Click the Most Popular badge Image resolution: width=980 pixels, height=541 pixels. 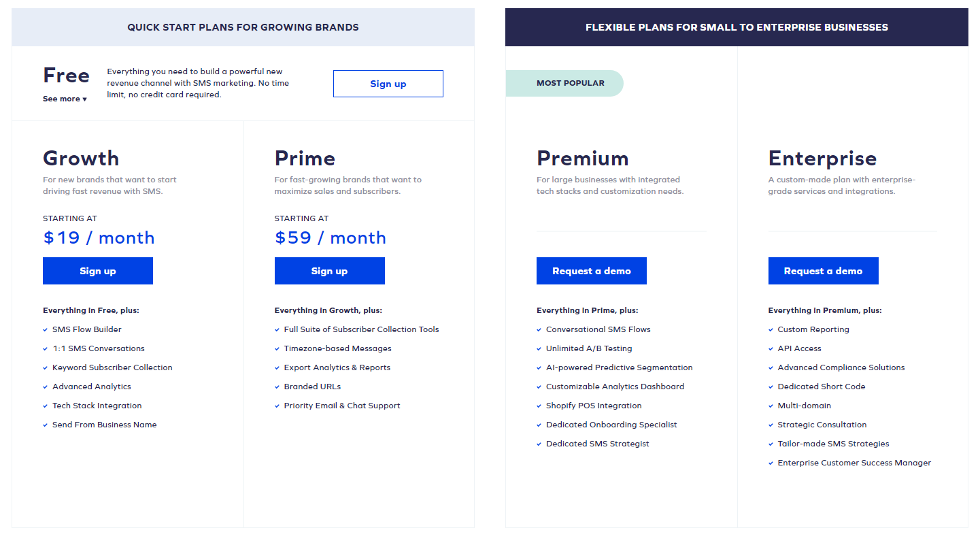[570, 83]
